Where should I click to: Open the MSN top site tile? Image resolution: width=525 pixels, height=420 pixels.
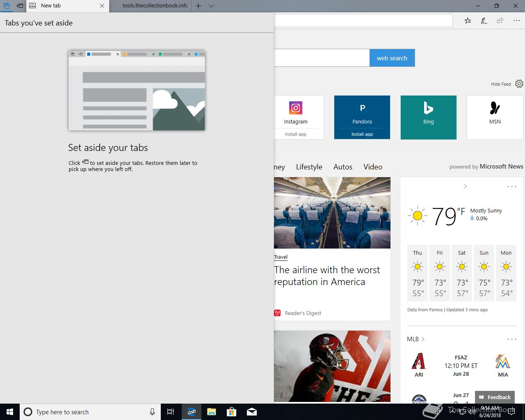point(495,117)
